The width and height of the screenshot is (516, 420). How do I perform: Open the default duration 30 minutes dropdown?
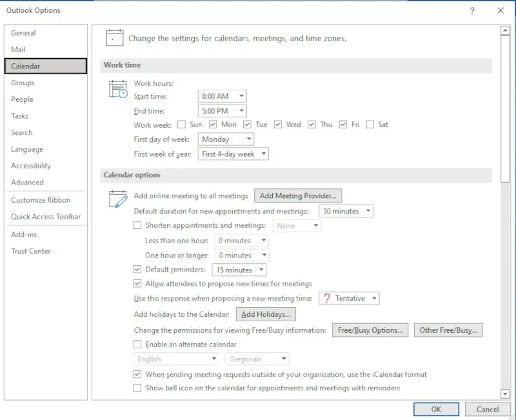point(346,211)
